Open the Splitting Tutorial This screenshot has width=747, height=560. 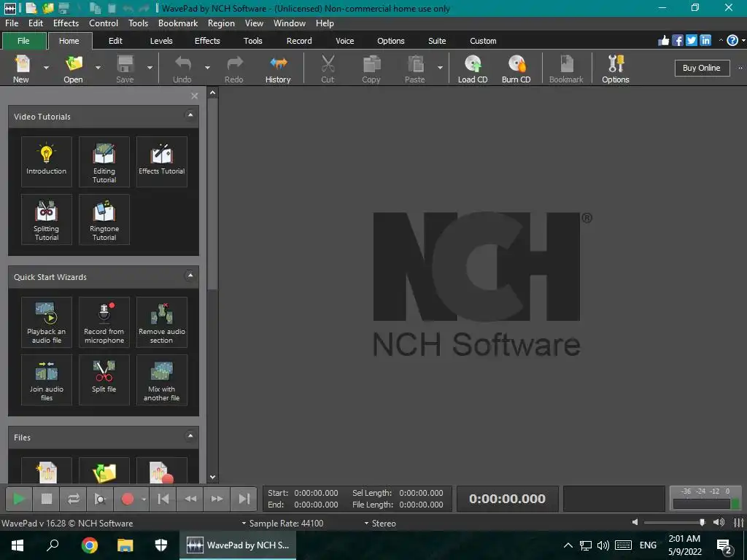(x=46, y=219)
